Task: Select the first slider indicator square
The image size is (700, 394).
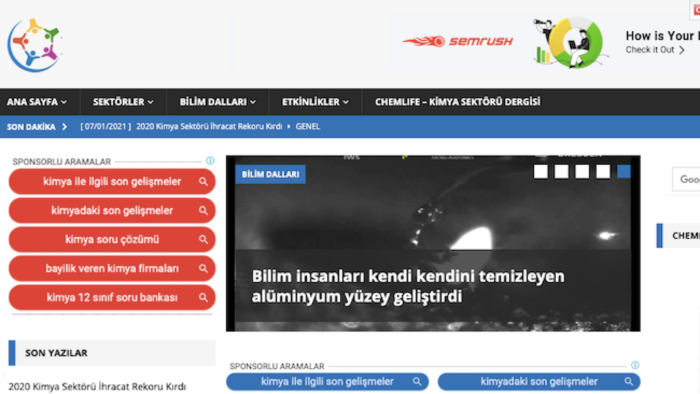Action: [x=541, y=172]
